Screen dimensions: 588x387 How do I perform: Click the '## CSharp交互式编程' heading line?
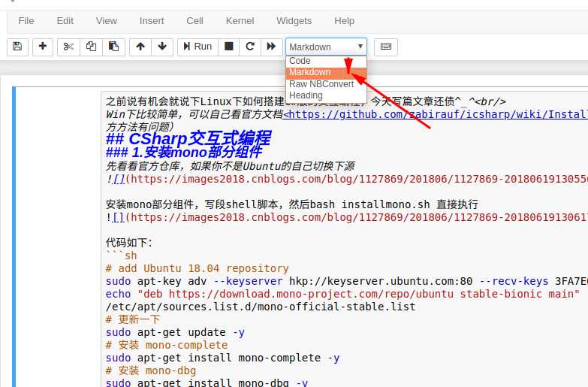point(188,138)
